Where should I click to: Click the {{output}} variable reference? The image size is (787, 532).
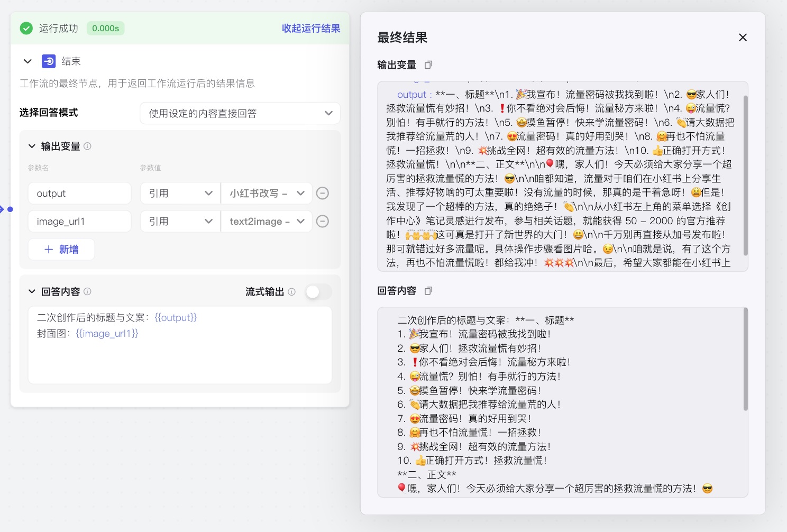click(x=176, y=318)
